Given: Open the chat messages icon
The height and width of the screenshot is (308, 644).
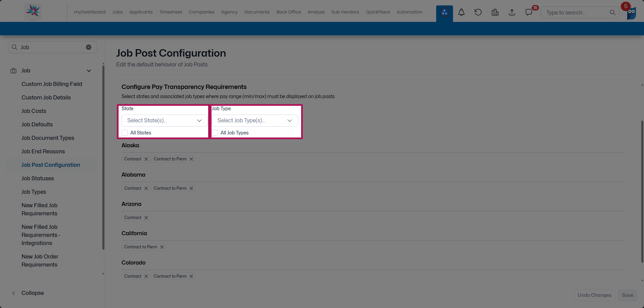Looking at the screenshot, I should click(x=529, y=12).
